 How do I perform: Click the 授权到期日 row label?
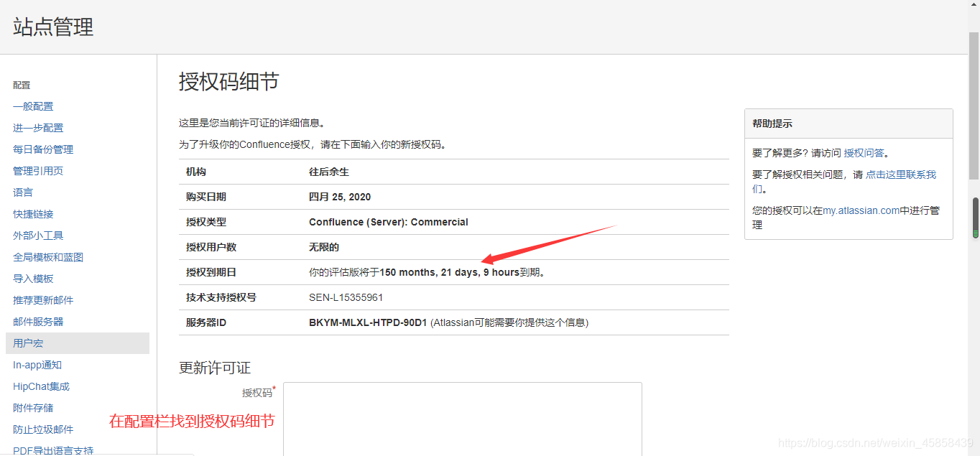tap(211, 272)
